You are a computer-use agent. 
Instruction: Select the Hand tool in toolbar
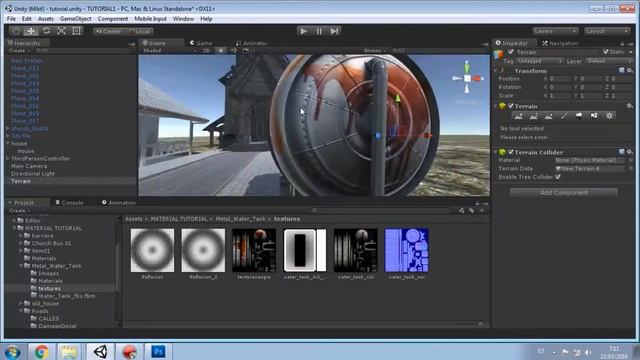click(x=16, y=31)
